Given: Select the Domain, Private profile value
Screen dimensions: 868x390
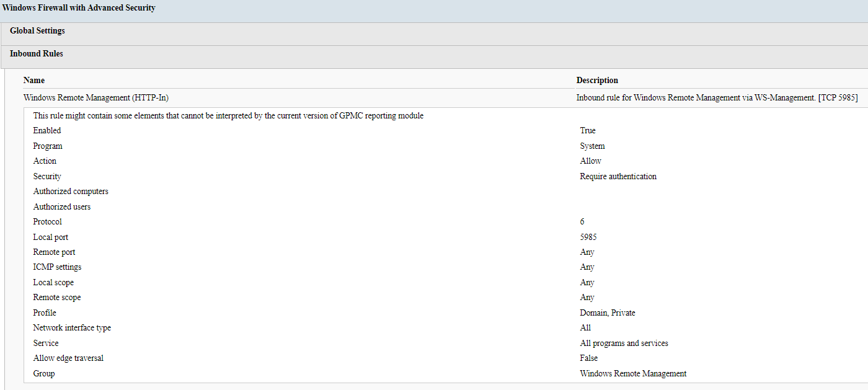Looking at the screenshot, I should coord(607,312).
